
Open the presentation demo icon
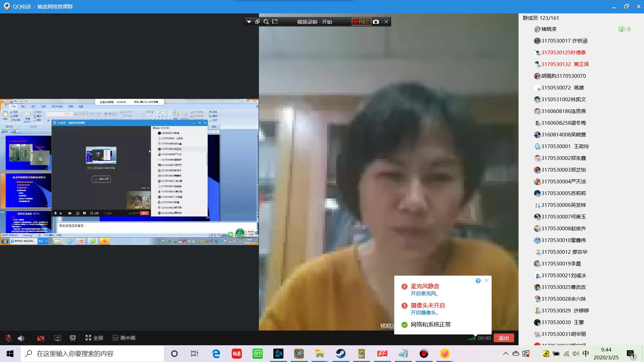(72, 338)
